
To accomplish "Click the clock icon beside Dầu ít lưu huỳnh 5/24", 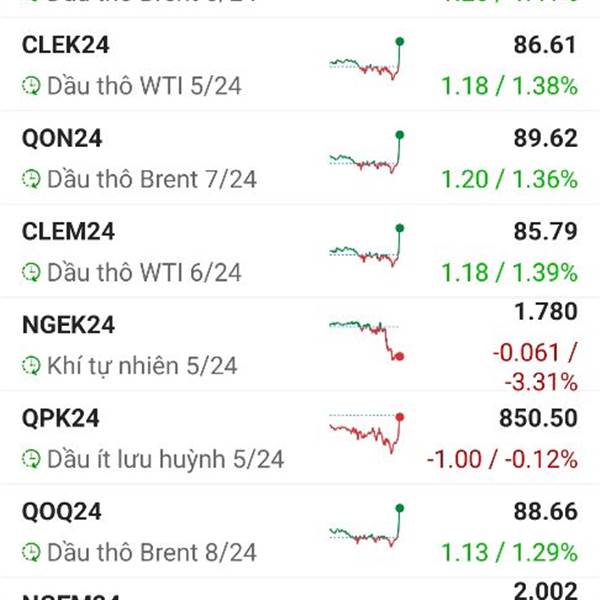I will click(31, 459).
